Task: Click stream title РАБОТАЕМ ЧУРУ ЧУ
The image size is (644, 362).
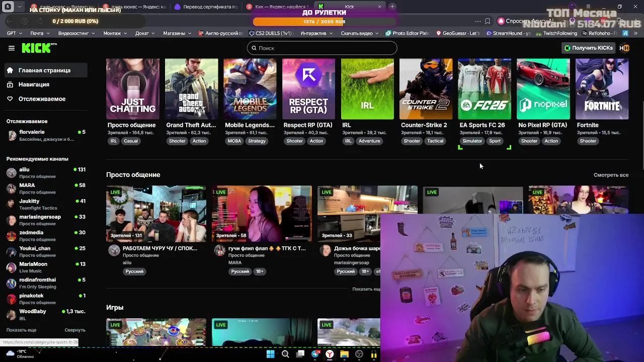Action: coord(160,248)
